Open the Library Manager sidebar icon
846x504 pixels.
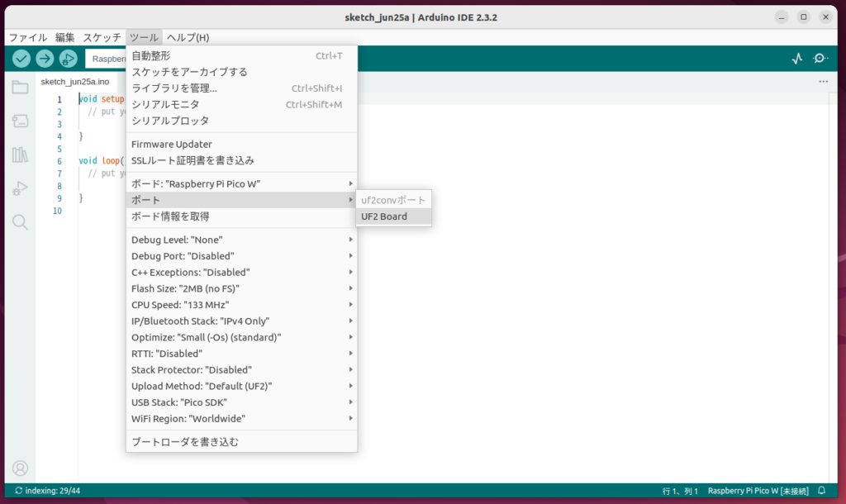(20, 155)
